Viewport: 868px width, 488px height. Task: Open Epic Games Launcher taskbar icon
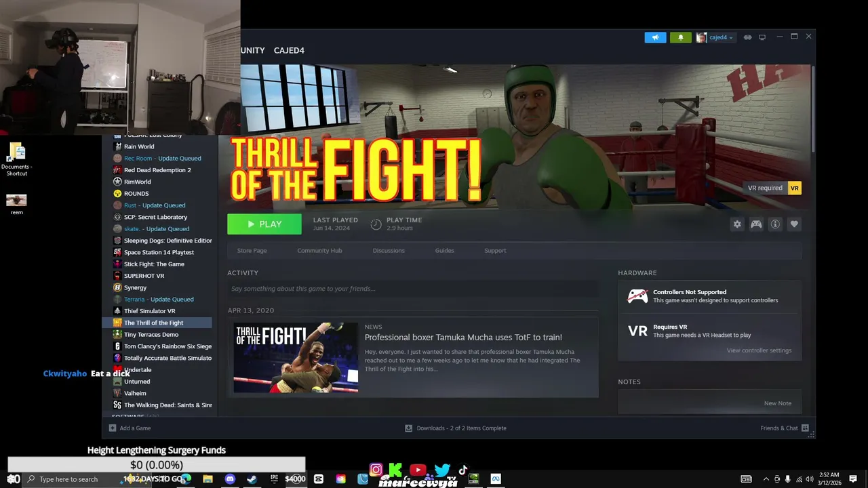click(274, 479)
